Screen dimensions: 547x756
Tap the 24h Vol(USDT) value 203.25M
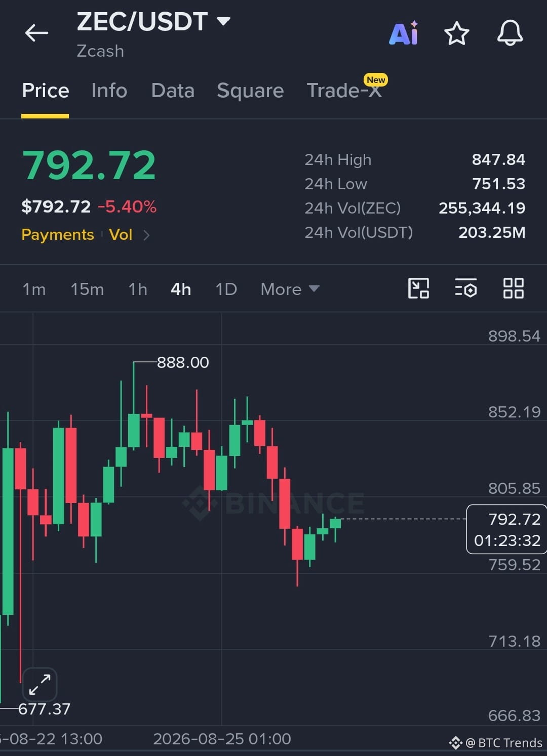click(x=492, y=232)
